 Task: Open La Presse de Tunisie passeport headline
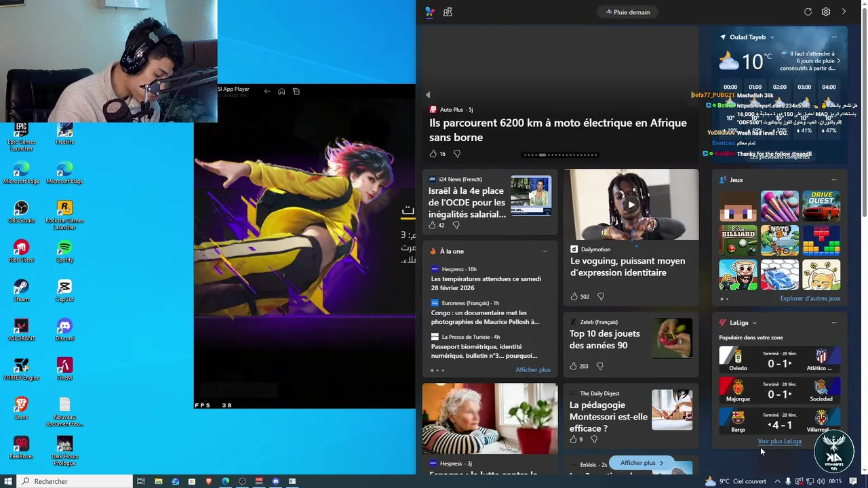[x=484, y=351]
